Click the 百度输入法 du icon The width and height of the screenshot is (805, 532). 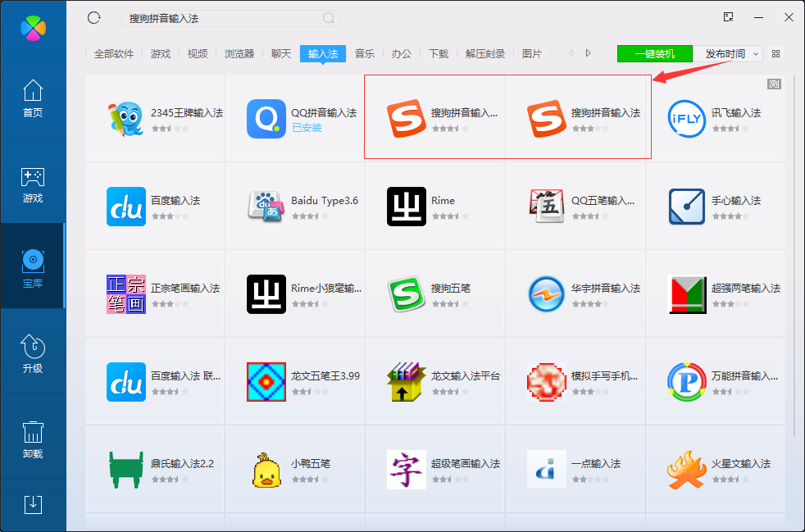(x=125, y=207)
